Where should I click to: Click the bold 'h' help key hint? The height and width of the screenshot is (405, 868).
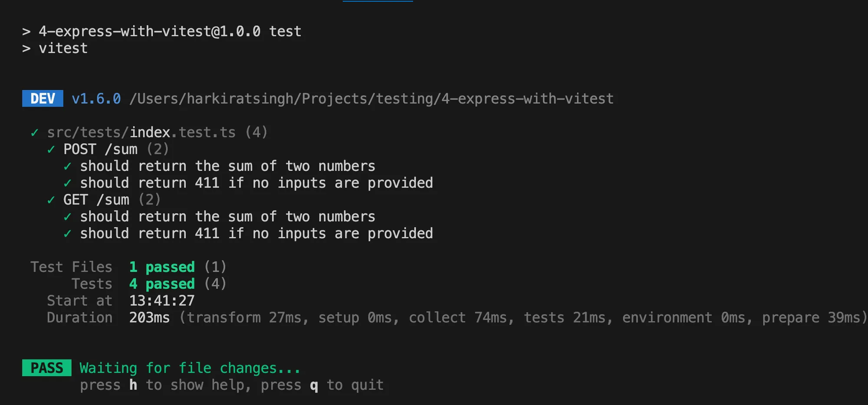(x=133, y=385)
